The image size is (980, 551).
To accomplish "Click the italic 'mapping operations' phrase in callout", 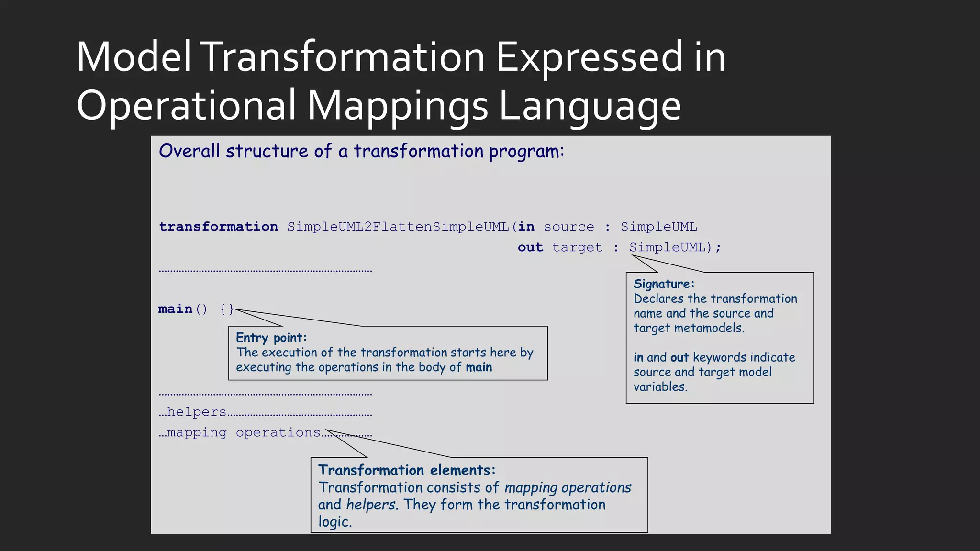I will (x=568, y=487).
